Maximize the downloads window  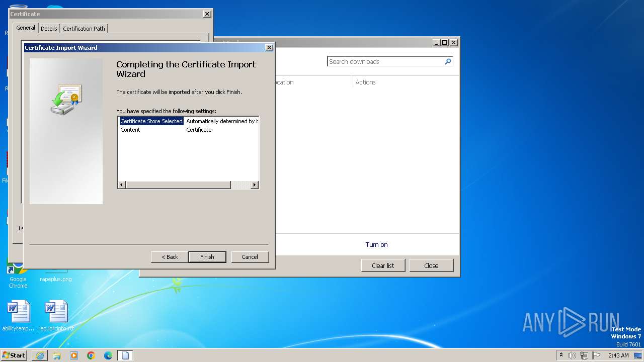click(445, 43)
